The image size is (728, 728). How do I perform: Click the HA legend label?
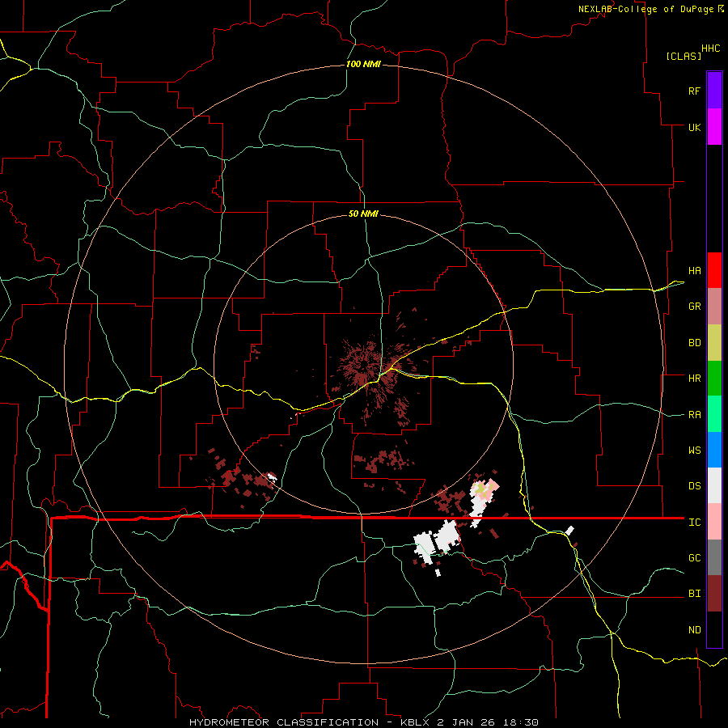point(694,271)
